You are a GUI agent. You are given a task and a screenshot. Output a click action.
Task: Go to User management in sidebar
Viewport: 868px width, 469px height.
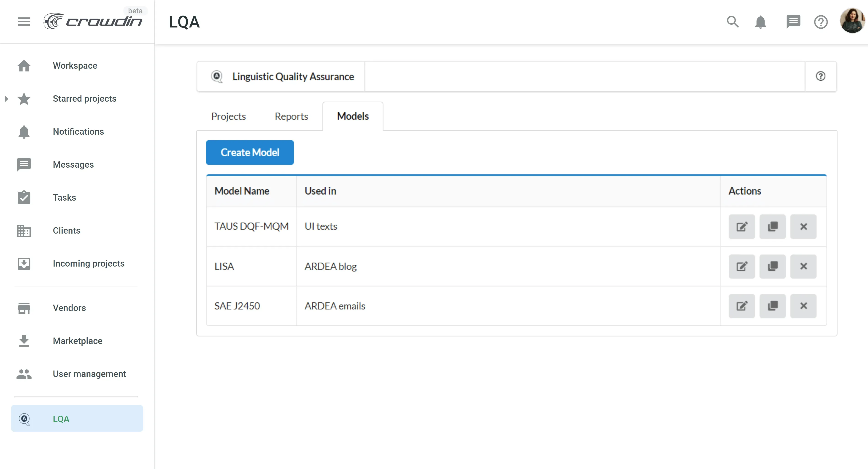[x=89, y=374]
